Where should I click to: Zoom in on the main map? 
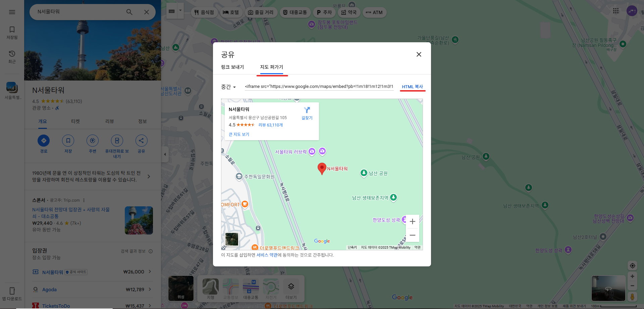(x=632, y=276)
